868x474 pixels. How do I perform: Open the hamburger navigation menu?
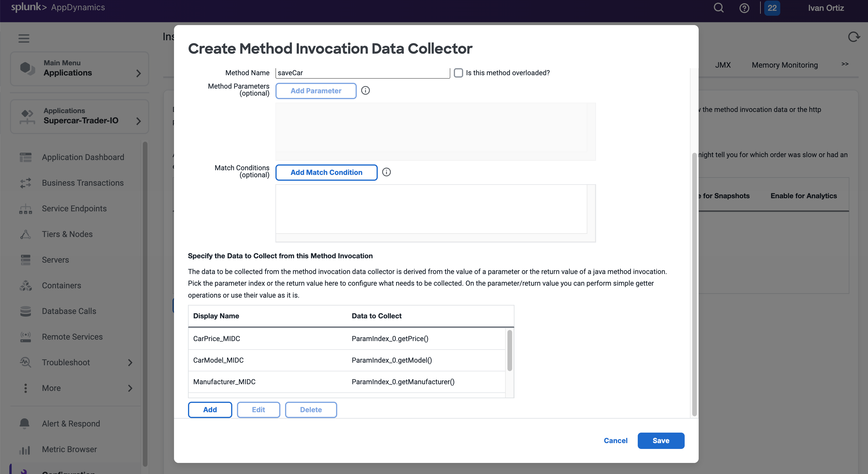tap(24, 38)
